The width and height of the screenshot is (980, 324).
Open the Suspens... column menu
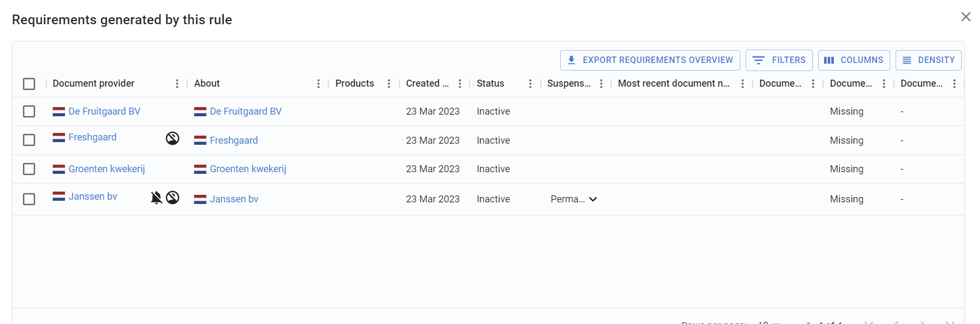click(x=601, y=83)
